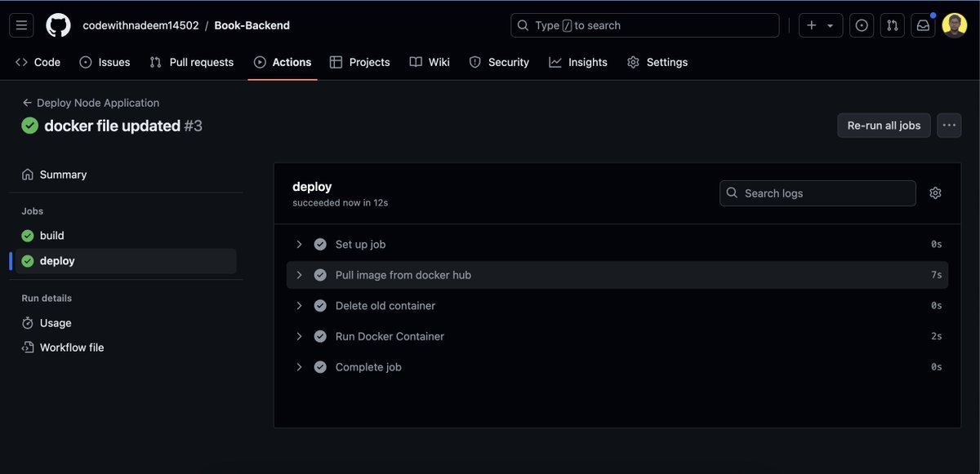Click the 'docker file updated' run title
Viewport: 980px width, 474px height.
(x=112, y=126)
